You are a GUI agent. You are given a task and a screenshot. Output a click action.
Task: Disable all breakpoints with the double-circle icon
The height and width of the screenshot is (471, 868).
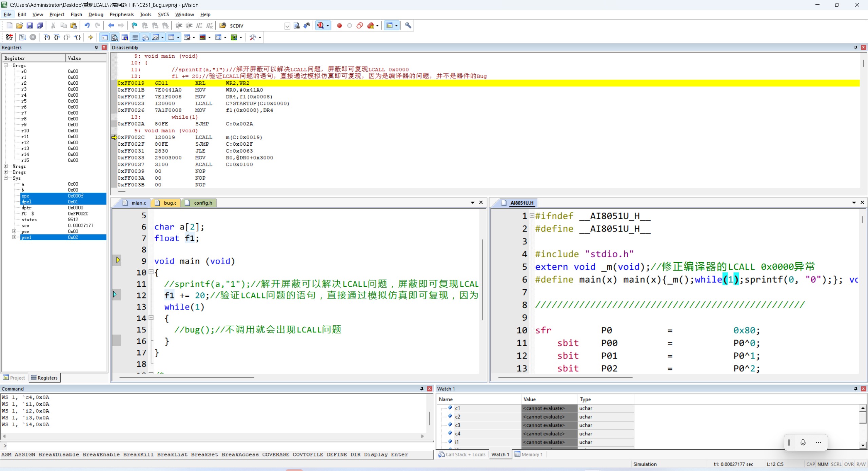tap(360, 25)
